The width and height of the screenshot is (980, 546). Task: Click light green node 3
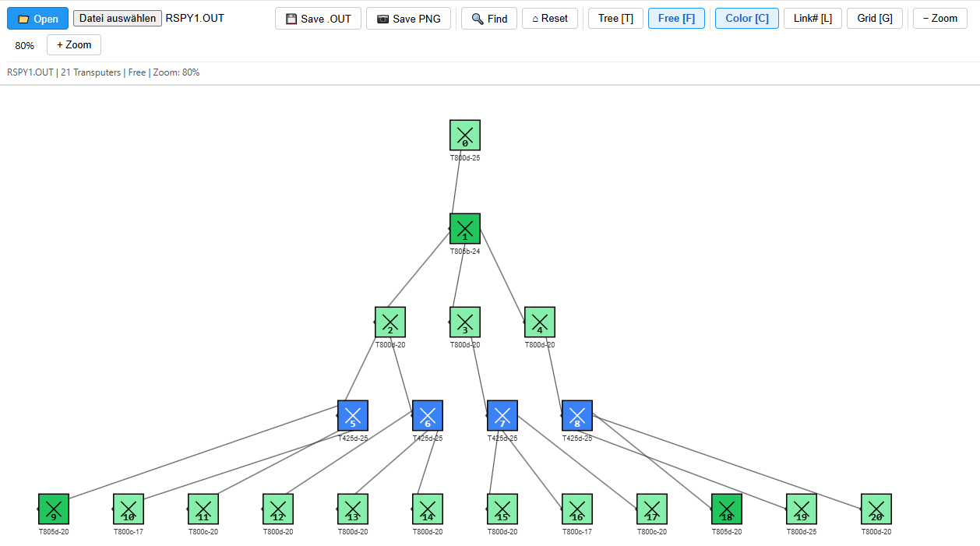465,322
